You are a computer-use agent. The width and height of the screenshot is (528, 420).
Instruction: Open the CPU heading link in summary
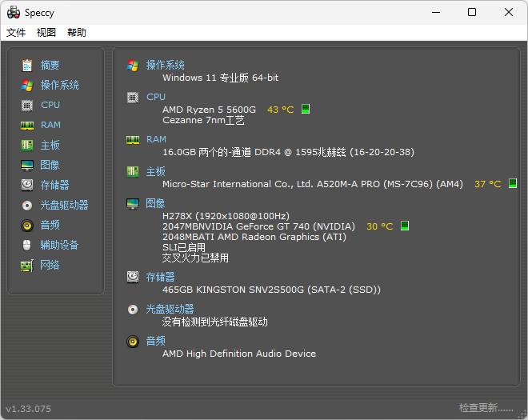[156, 97]
